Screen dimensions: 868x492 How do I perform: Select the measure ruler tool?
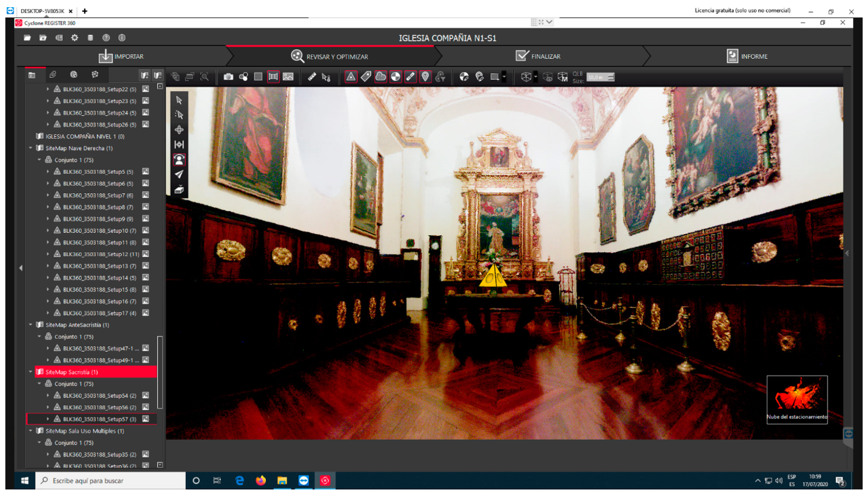312,77
